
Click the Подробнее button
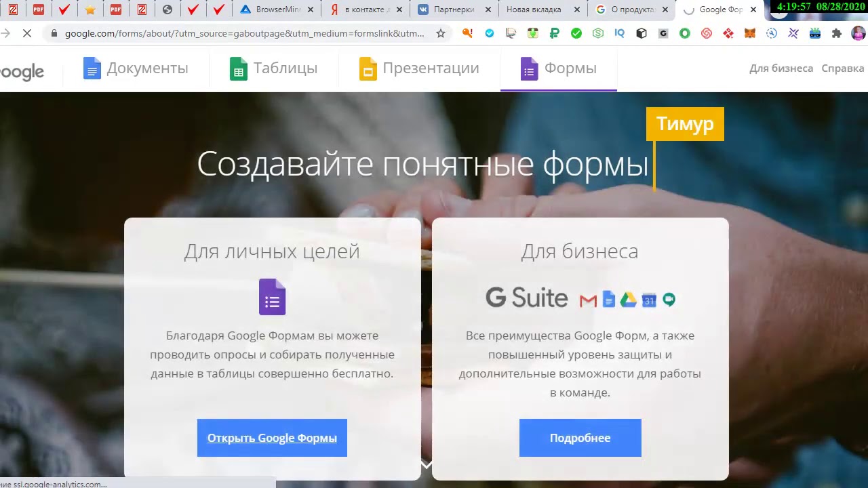pos(580,438)
